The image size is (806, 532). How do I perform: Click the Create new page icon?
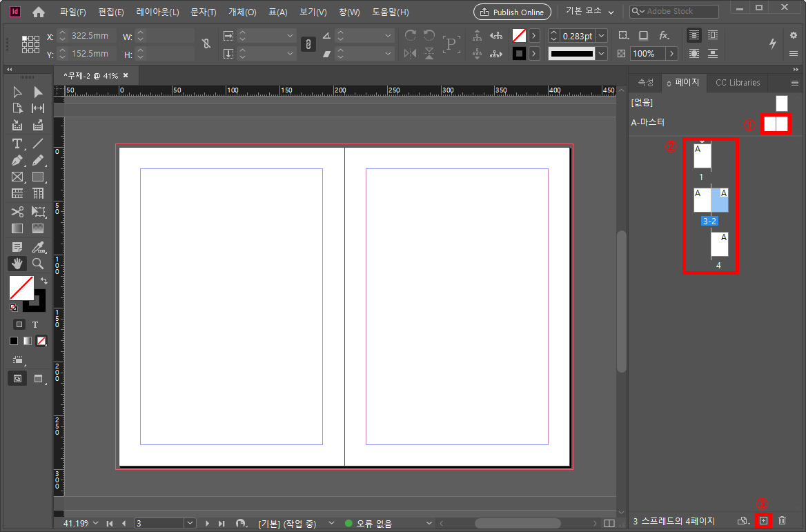(x=763, y=521)
